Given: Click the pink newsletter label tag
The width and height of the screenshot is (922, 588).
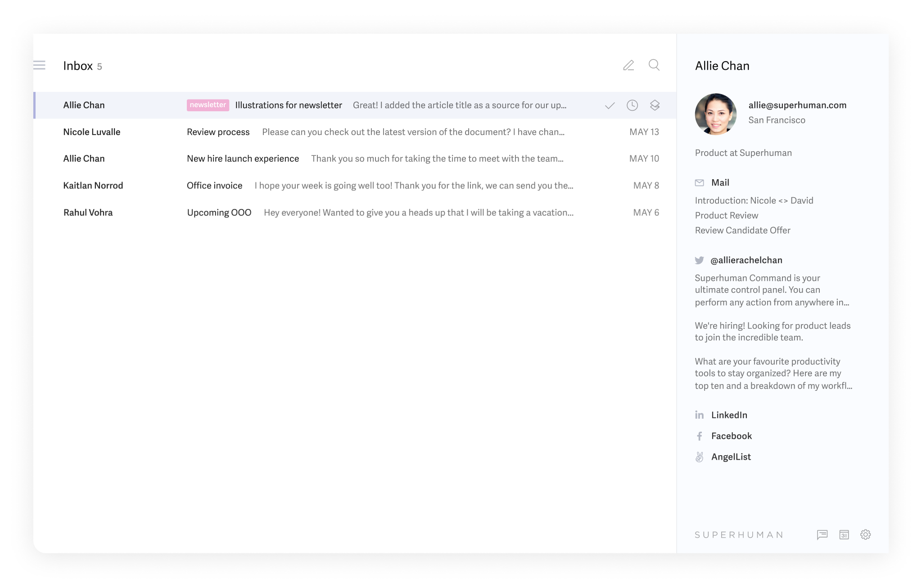Looking at the screenshot, I should 208,105.
